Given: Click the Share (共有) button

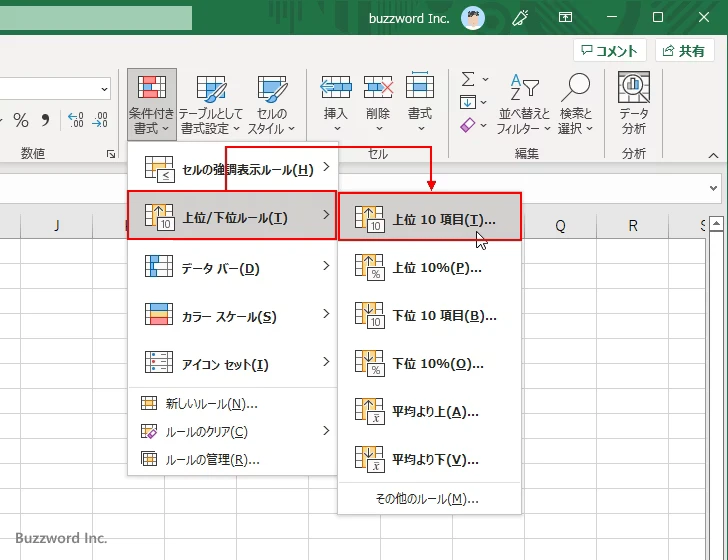Looking at the screenshot, I should tap(684, 50).
